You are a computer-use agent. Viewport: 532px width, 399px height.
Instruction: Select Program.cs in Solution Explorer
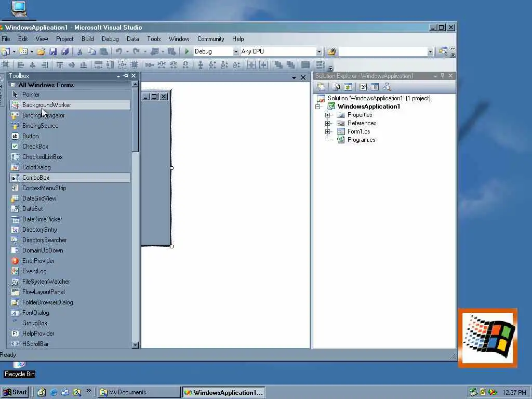tap(362, 140)
